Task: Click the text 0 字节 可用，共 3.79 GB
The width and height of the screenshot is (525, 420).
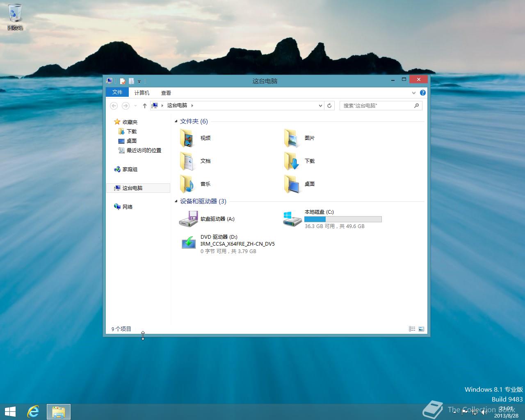Action: click(228, 251)
